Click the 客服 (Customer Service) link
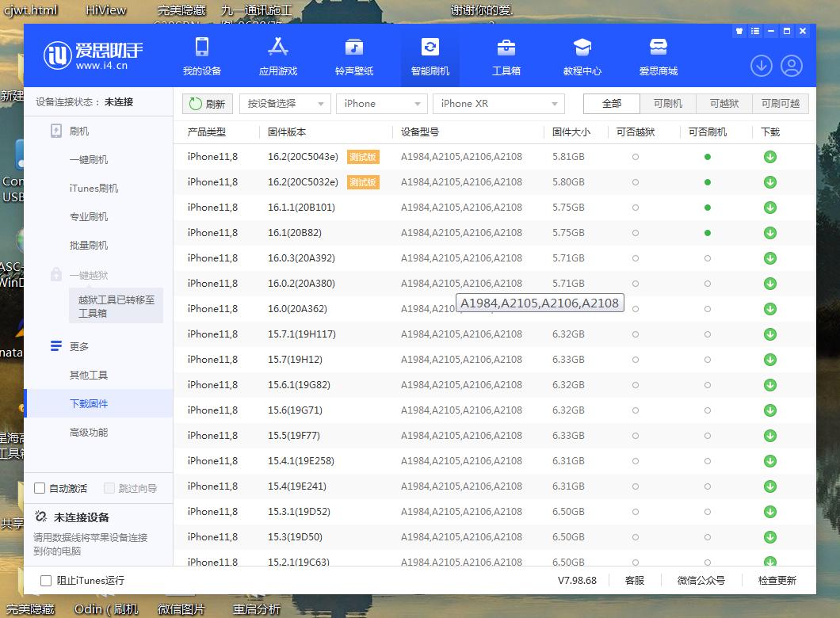This screenshot has height=618, width=840. [x=633, y=580]
